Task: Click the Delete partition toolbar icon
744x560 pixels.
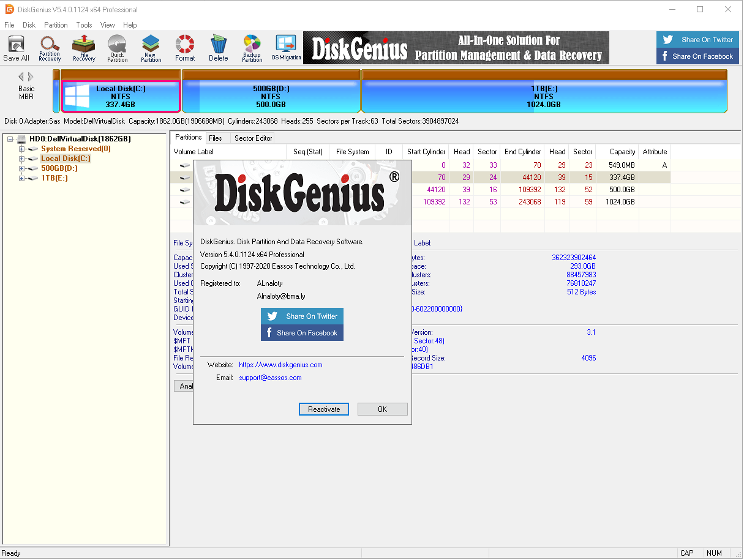Action: click(x=218, y=48)
